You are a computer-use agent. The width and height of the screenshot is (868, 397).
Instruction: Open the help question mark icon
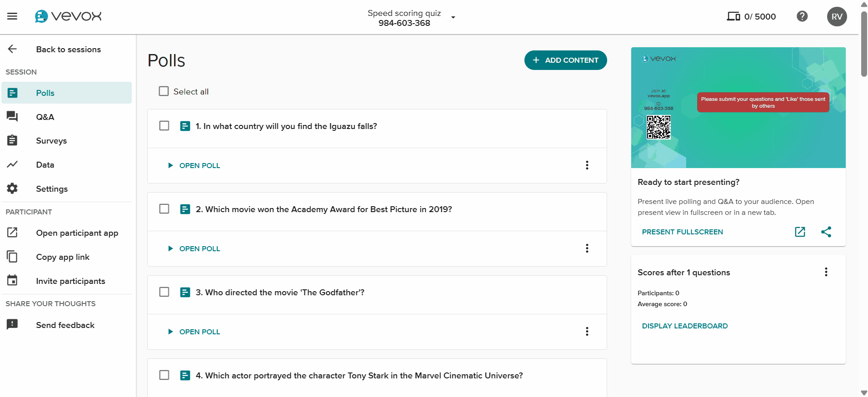[802, 16]
